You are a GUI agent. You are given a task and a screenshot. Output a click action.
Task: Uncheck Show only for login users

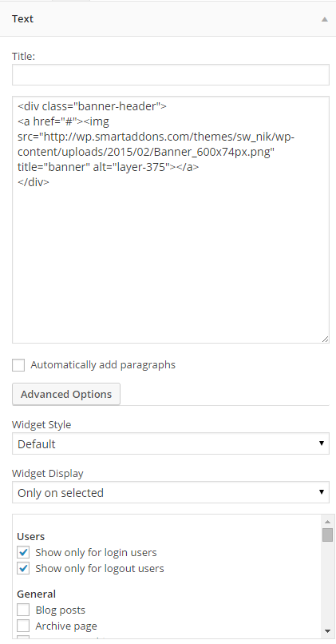pyautogui.click(x=23, y=552)
